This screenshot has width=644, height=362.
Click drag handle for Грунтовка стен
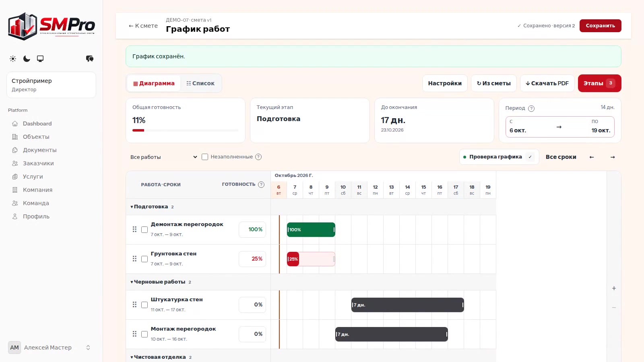click(x=134, y=259)
